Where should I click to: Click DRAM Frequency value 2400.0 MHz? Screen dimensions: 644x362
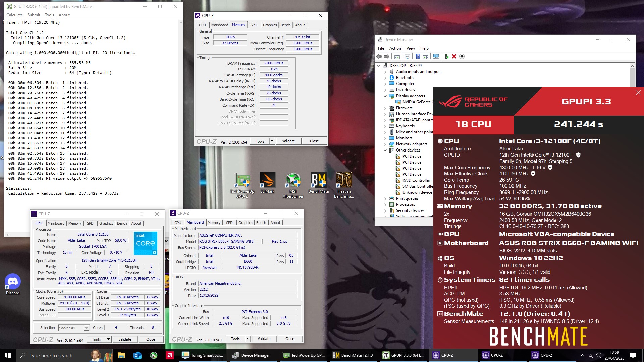274,63
